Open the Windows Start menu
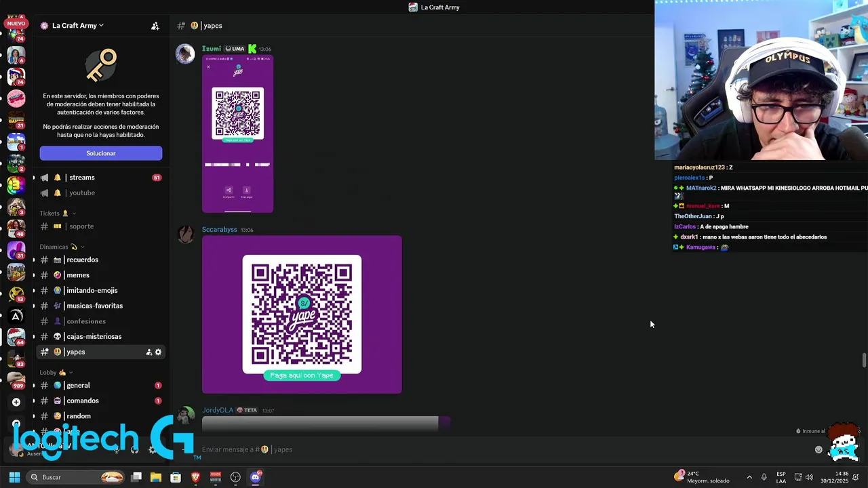Image resolution: width=868 pixels, height=488 pixels. [14, 477]
